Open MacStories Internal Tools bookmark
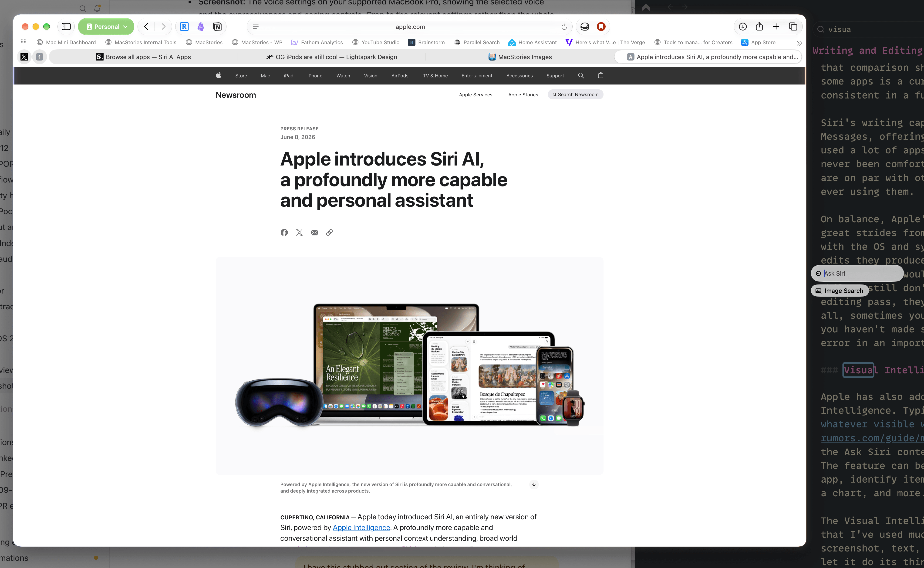 point(141,42)
